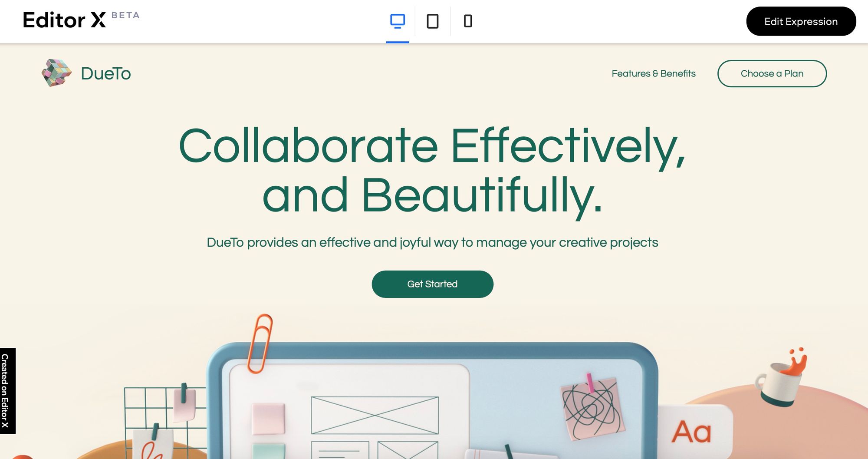Click the splashing coffee mug illustration
This screenshot has width=868, height=459.
click(x=781, y=377)
